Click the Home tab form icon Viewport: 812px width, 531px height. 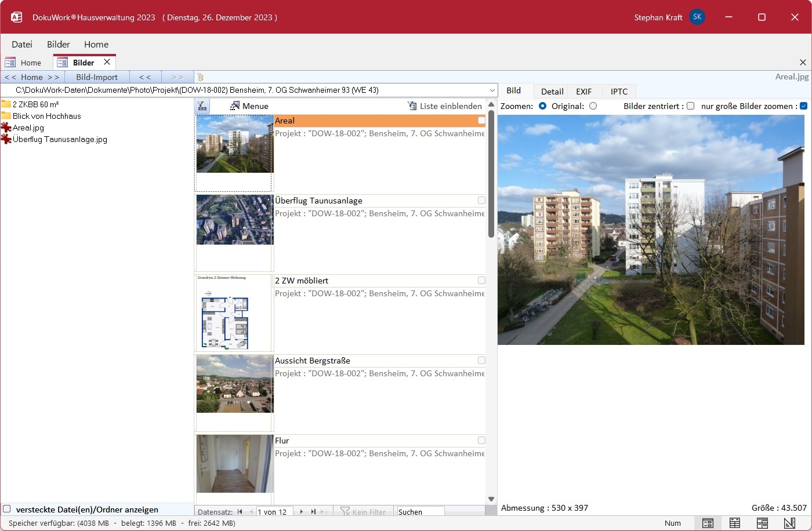click(x=10, y=63)
